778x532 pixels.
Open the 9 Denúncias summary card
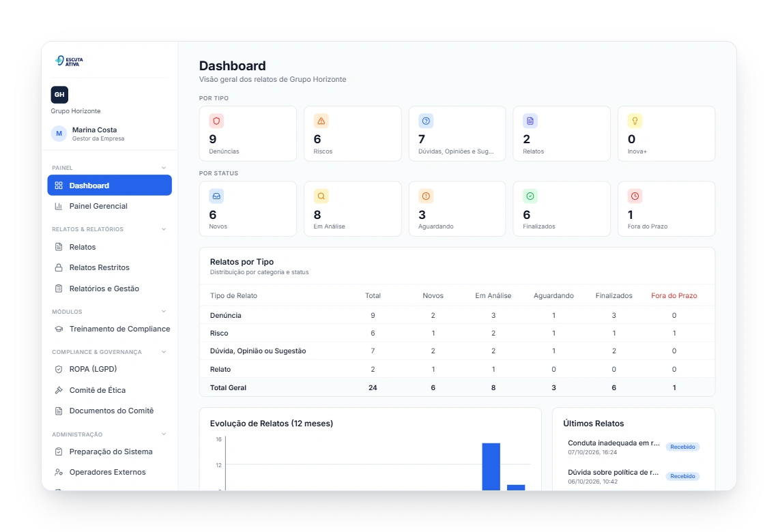pyautogui.click(x=248, y=134)
